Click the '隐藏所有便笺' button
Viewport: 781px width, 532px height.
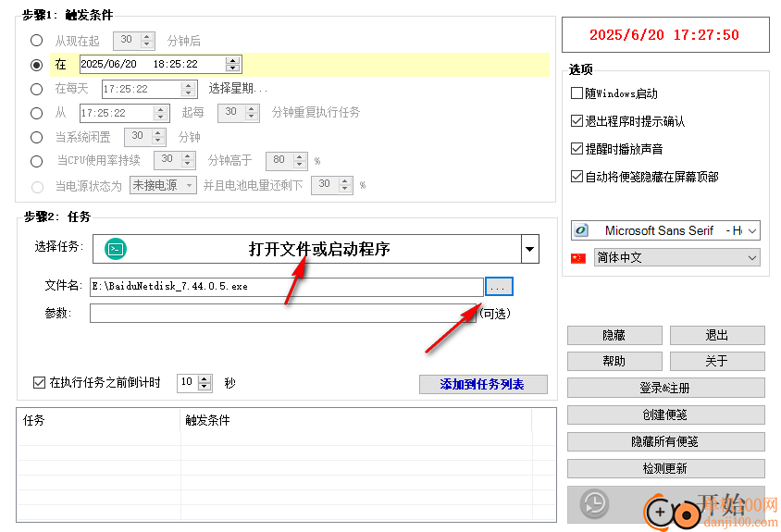[x=665, y=441]
